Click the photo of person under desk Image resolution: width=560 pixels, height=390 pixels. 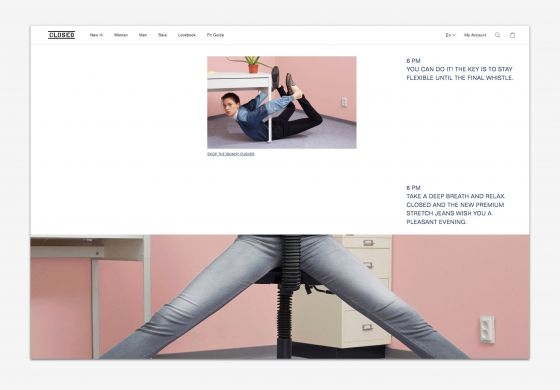click(281, 102)
